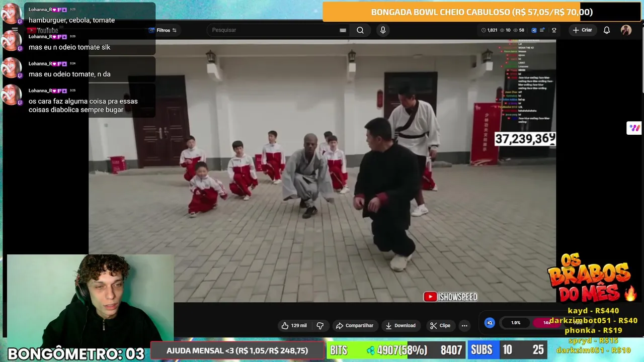Screen dimensions: 644x362
Task: Click the BONGADA BOWL goal banner
Action: coord(481,12)
